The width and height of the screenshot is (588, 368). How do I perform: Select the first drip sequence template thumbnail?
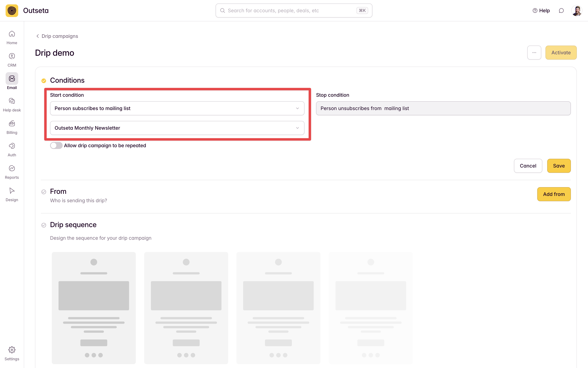click(x=94, y=308)
